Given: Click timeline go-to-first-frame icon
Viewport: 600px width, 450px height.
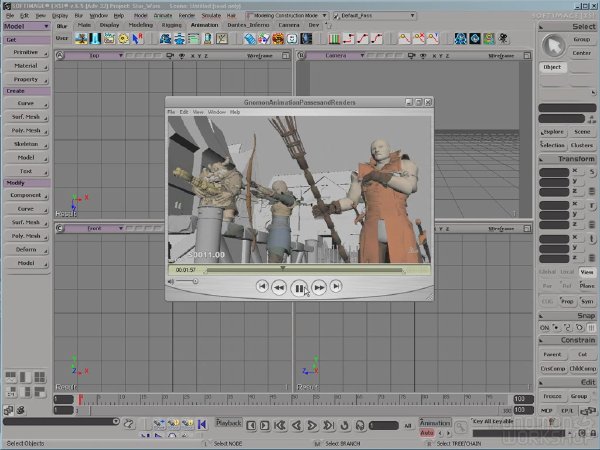Looking at the screenshot, I should click(x=280, y=426).
